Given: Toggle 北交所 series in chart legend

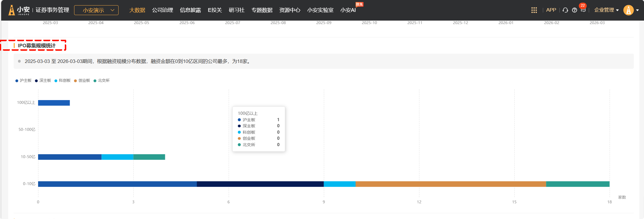Looking at the screenshot, I should [101, 81].
